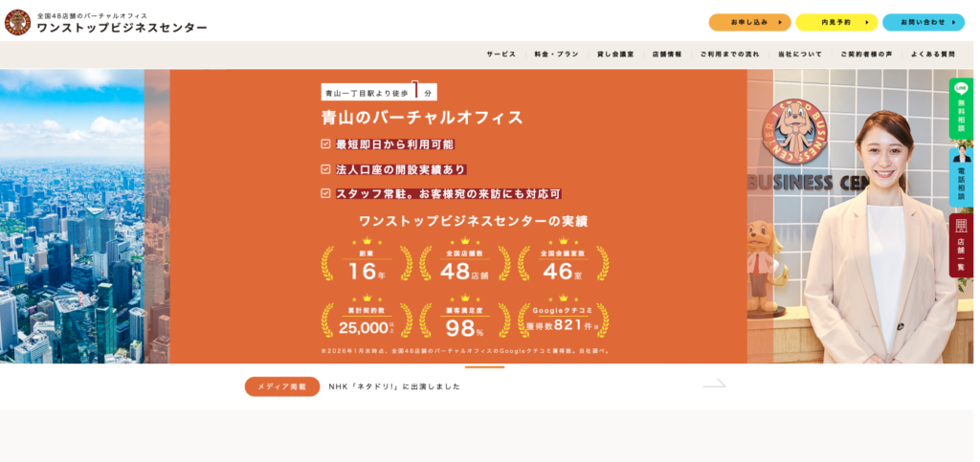Click the 創業16年 laurel badge

[x=367, y=262]
